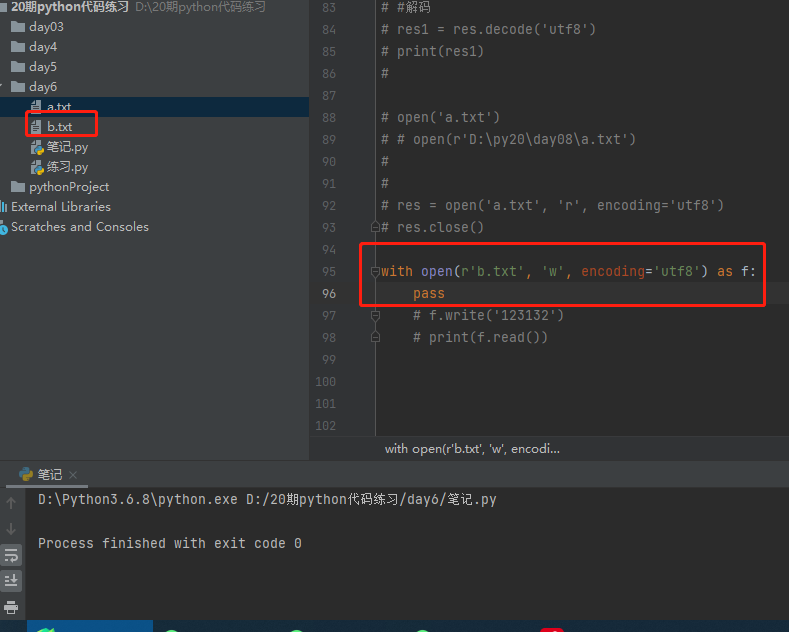Toggle scroll to end in run console
The width and height of the screenshot is (789, 632).
click(11, 581)
